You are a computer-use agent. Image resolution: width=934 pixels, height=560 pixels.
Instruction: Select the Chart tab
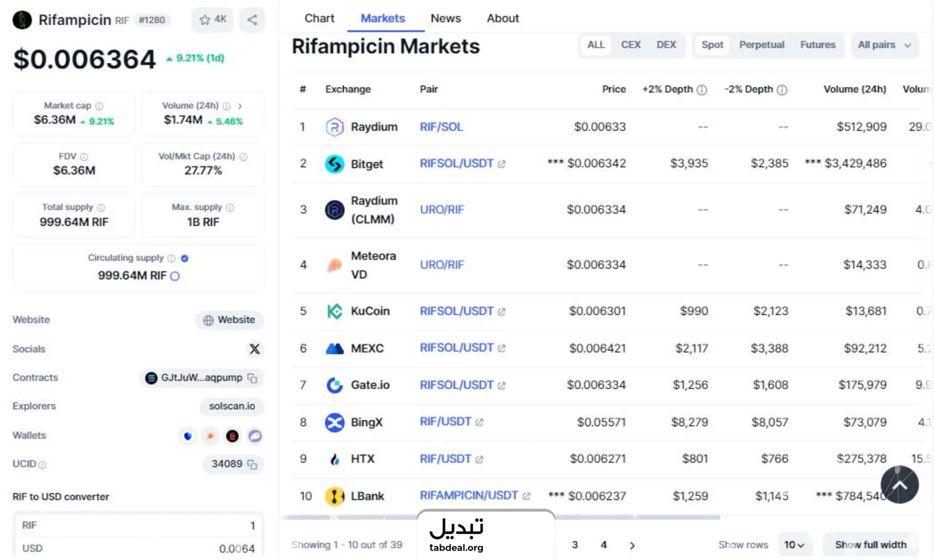pyautogui.click(x=320, y=18)
